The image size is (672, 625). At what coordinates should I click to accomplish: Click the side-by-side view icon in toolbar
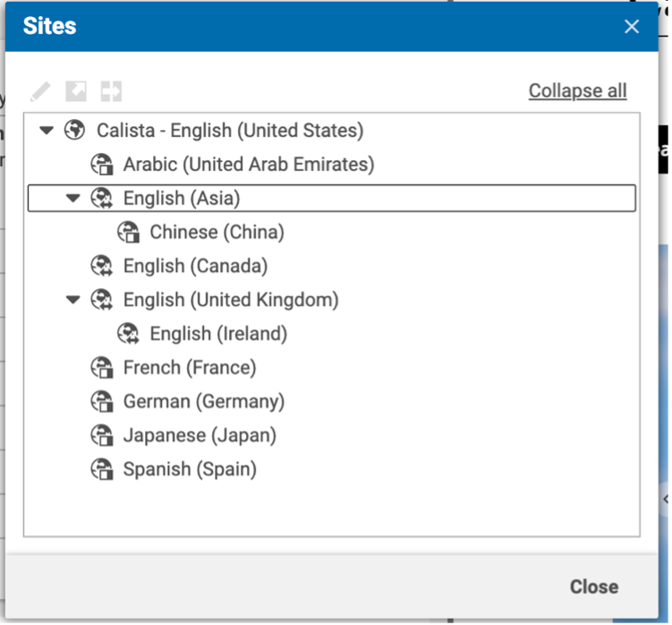tap(112, 91)
